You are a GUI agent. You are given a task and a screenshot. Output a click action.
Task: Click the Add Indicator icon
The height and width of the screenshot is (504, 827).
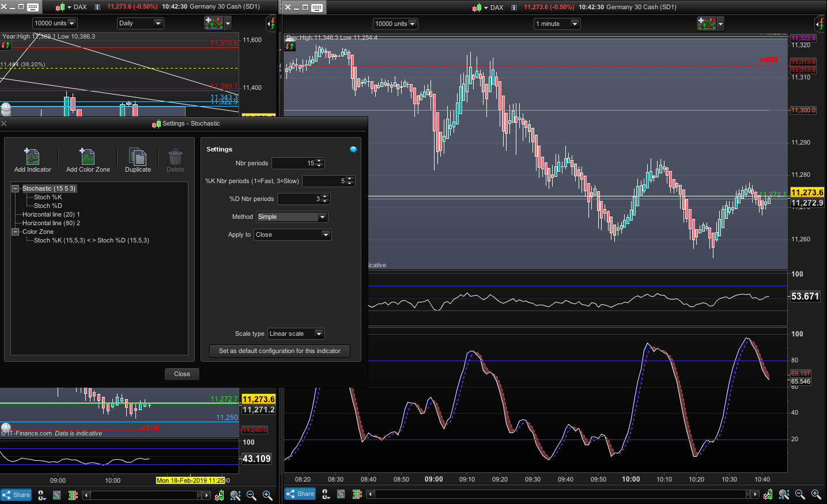click(32, 157)
